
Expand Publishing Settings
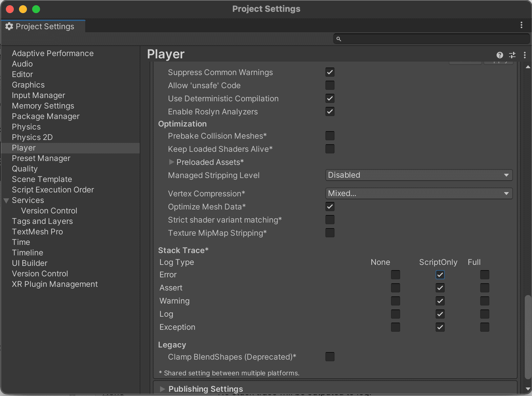[x=163, y=389]
